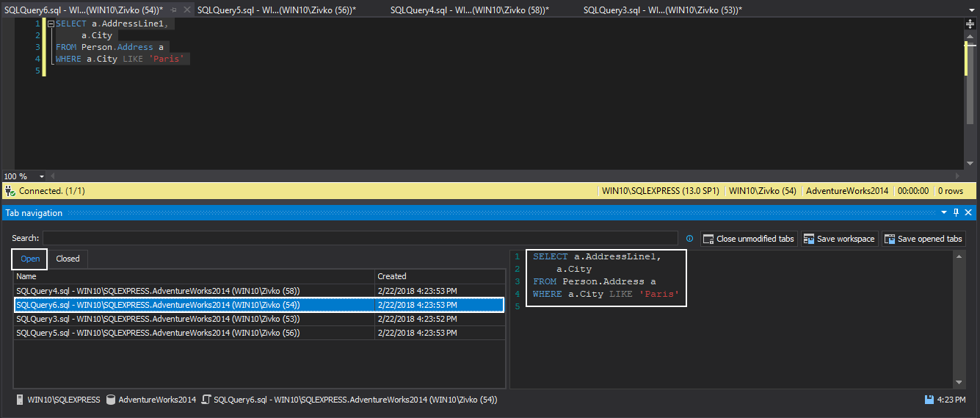The image size is (980, 418).
Task: Close the Tab navigation panel
Action: pyautogui.click(x=969, y=212)
